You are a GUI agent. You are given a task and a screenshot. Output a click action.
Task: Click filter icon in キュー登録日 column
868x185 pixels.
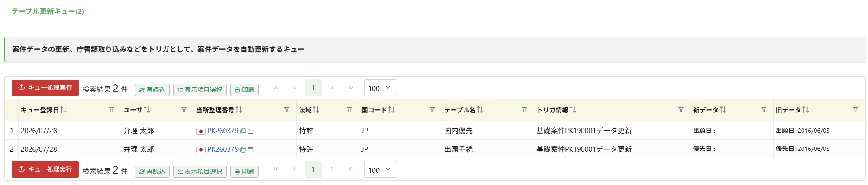click(x=111, y=110)
